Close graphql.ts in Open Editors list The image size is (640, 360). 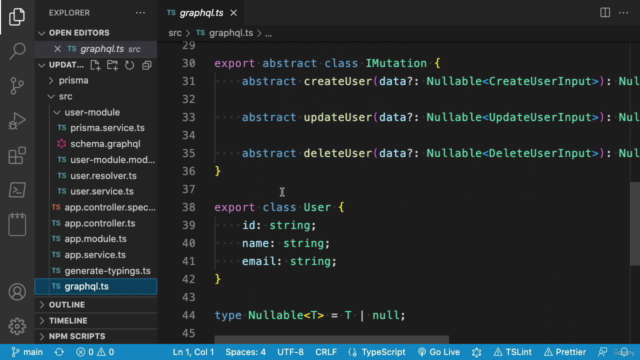click(57, 49)
